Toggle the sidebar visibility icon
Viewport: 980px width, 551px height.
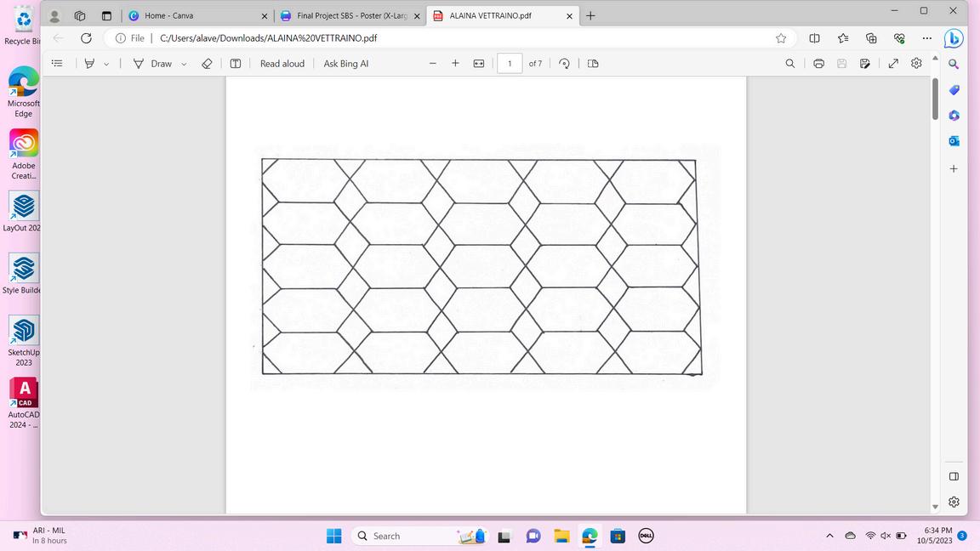click(x=954, y=477)
